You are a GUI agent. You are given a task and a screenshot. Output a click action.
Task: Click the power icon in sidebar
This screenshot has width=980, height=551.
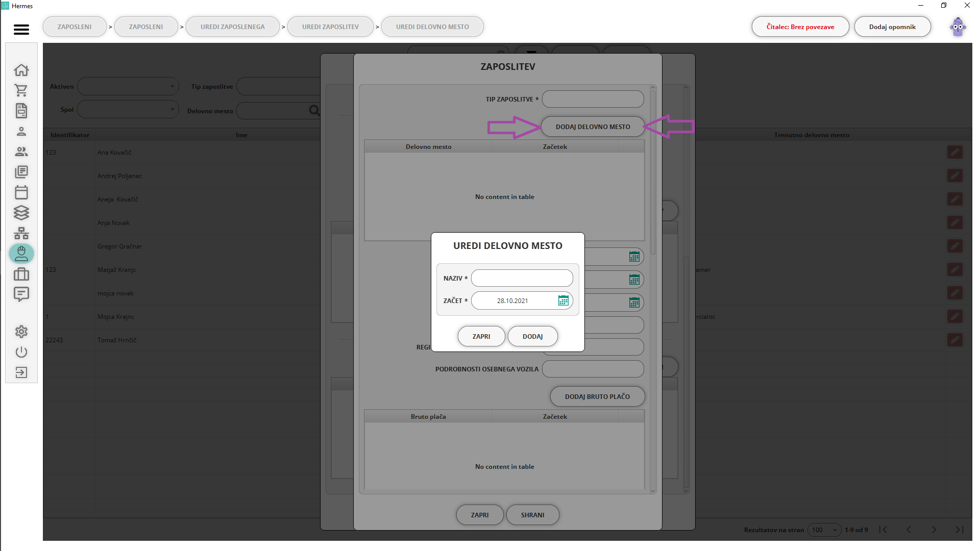21,352
